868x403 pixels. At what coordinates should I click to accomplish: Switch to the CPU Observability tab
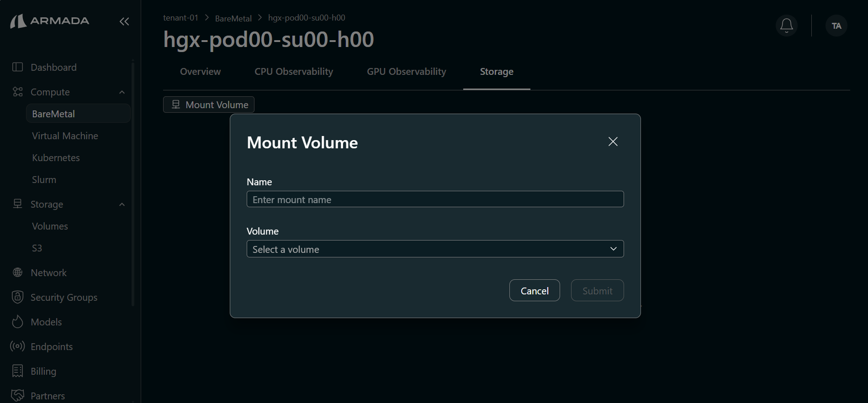pos(294,72)
